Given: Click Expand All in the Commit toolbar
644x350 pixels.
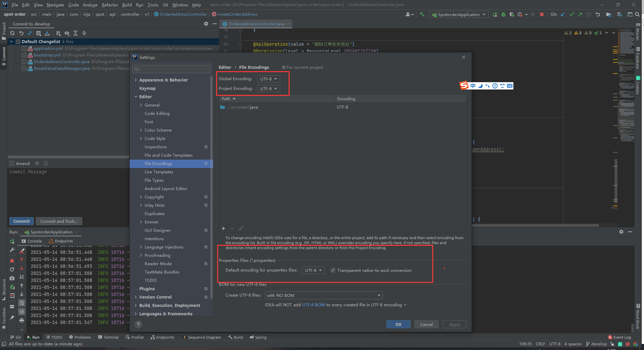Looking at the screenshot, I should pos(76,33).
